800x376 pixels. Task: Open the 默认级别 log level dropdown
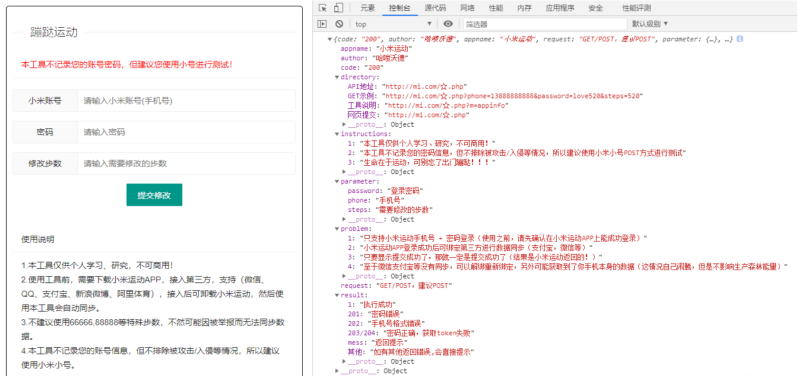tap(650, 23)
